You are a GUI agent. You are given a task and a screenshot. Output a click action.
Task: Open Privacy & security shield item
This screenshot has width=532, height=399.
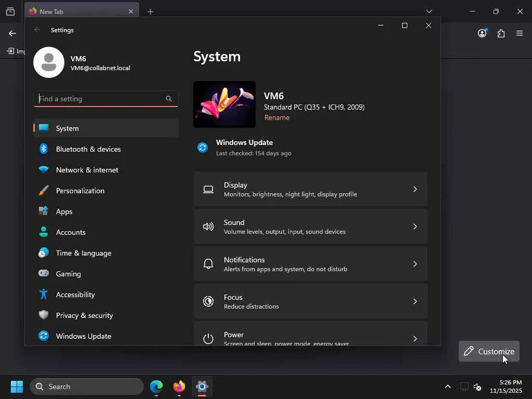pyautogui.click(x=106, y=315)
